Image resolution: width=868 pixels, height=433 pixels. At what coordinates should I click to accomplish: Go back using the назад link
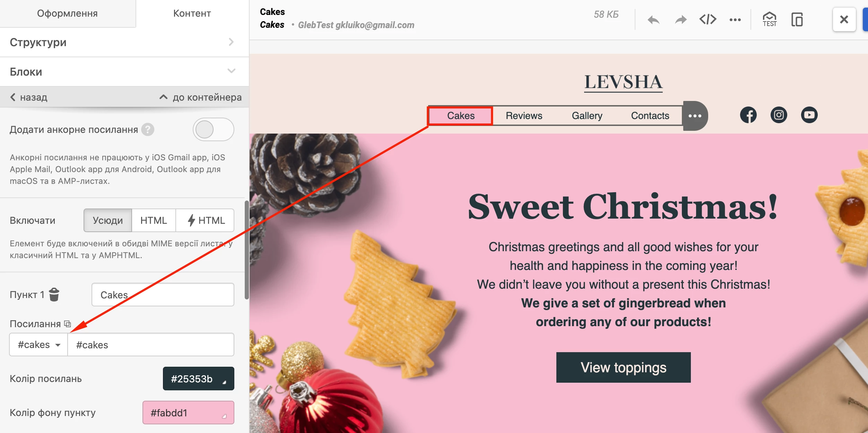[x=29, y=97]
